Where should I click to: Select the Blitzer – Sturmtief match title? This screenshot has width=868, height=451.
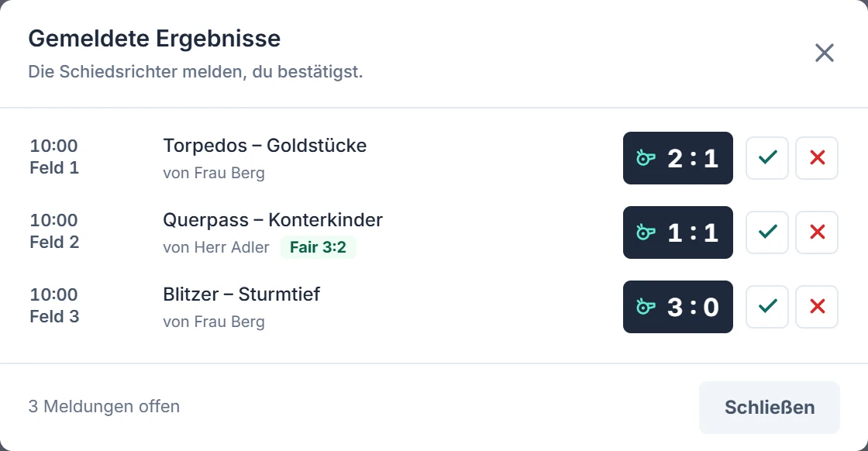coord(241,294)
